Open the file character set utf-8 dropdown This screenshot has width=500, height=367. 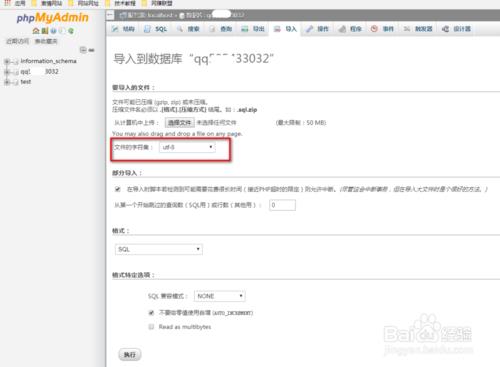click(187, 147)
